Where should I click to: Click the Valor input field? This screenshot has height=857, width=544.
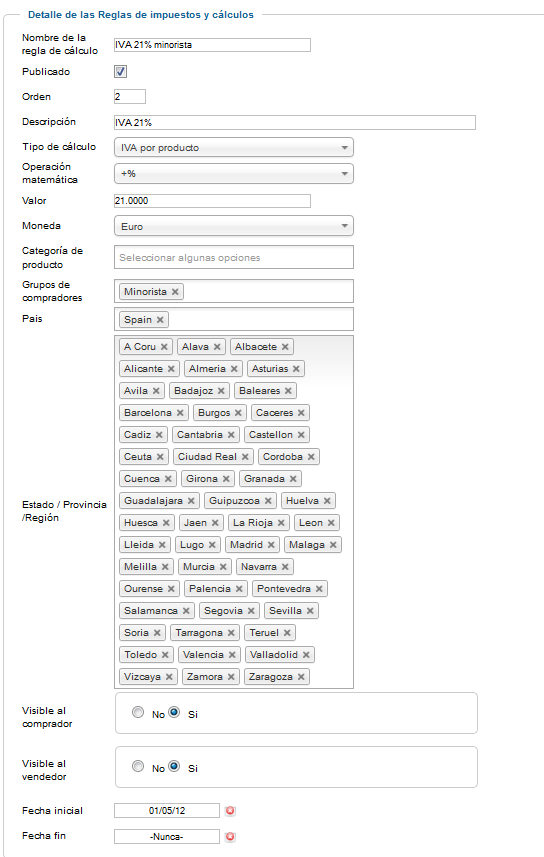[212, 201]
